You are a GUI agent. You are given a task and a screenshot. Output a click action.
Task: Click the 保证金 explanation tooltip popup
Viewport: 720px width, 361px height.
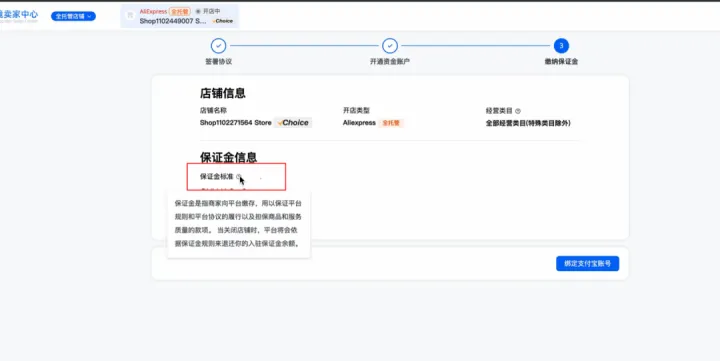239,224
